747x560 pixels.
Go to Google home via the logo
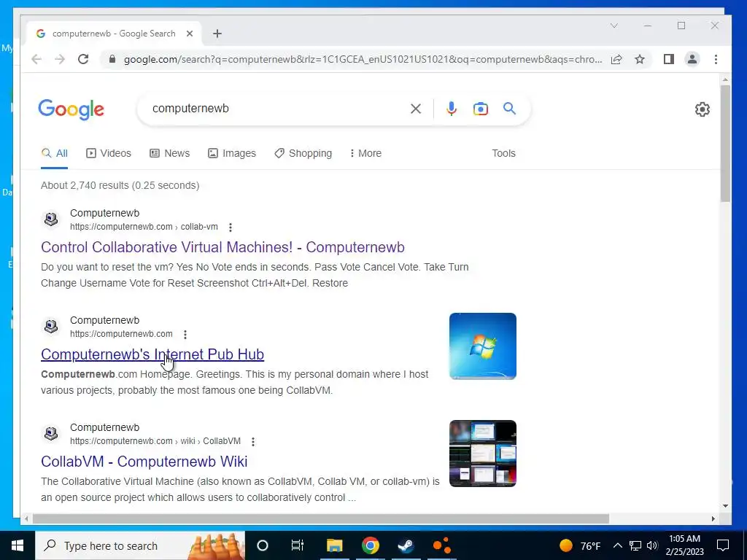(x=71, y=109)
